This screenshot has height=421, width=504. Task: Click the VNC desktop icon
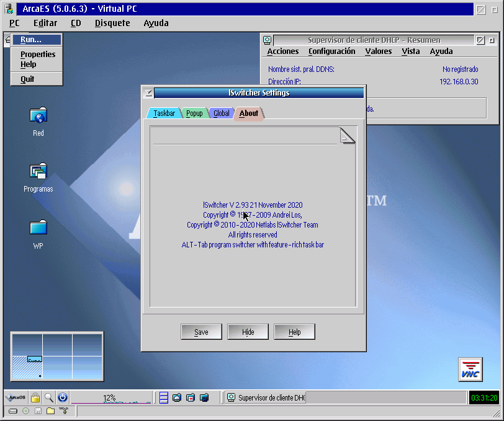point(470,370)
